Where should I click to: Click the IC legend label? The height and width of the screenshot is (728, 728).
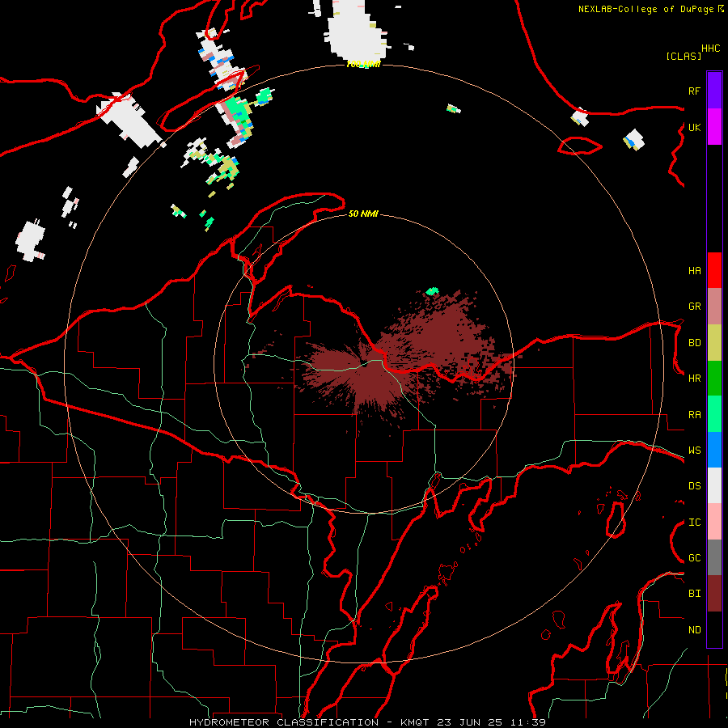694,523
